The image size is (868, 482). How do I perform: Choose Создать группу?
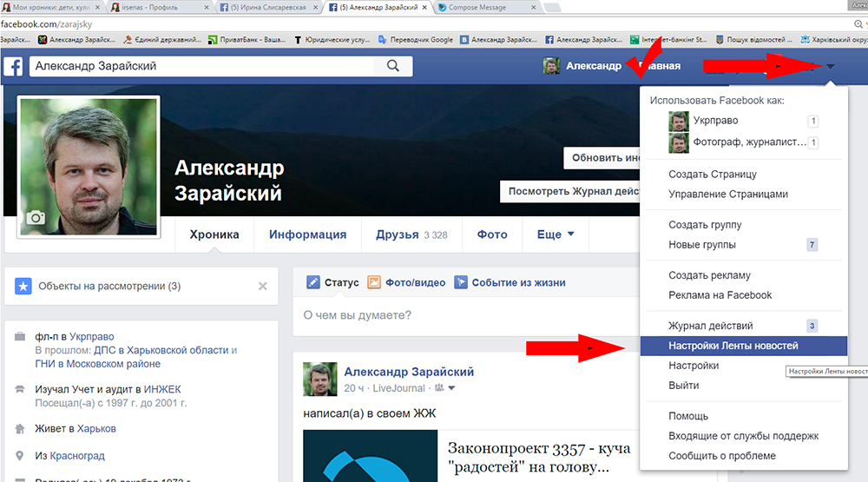pyautogui.click(x=705, y=224)
